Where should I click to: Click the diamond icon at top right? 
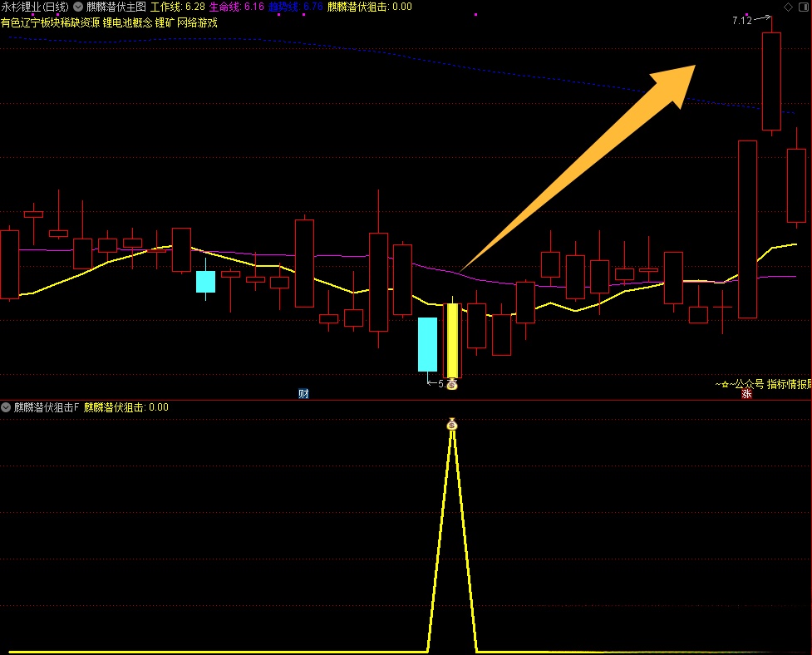(788, 7)
